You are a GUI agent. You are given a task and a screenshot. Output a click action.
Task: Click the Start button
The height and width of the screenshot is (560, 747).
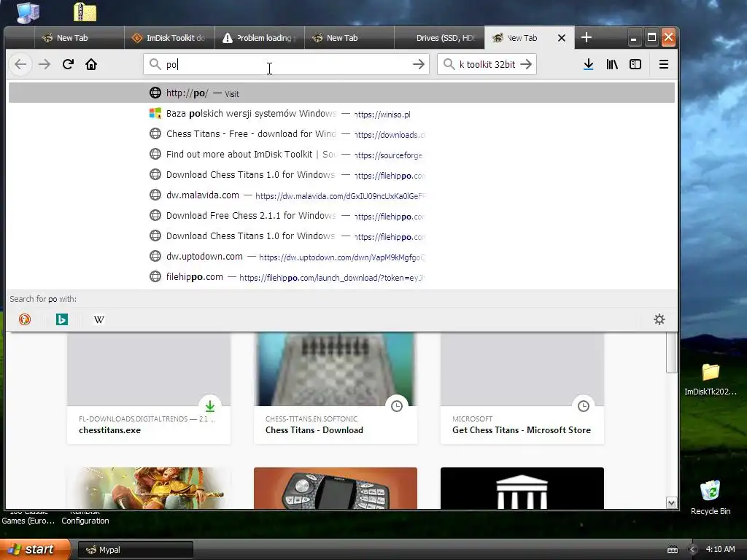click(35, 550)
